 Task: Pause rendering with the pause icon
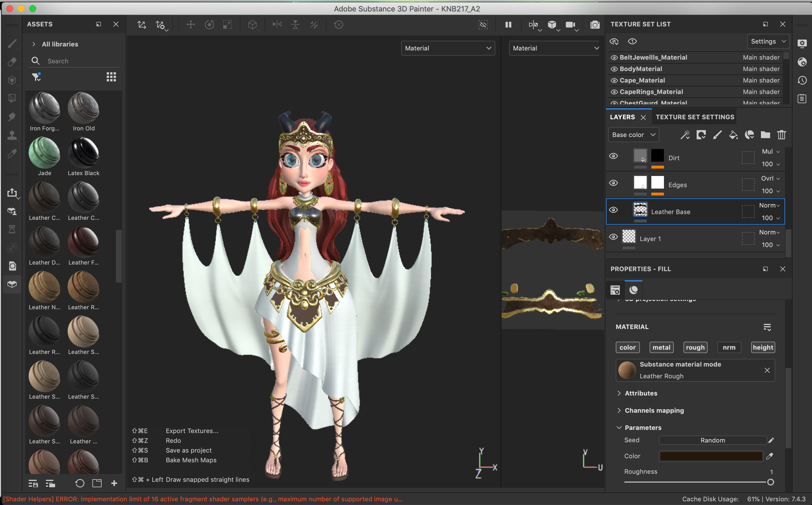508,25
